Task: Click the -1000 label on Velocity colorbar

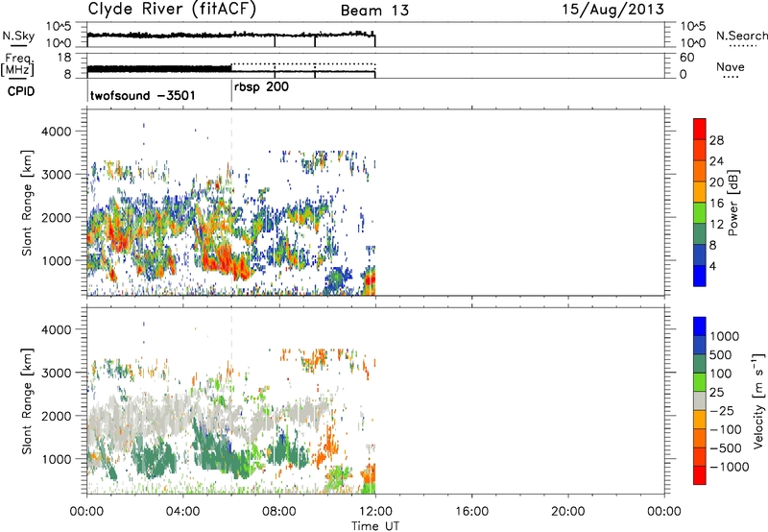Action: click(730, 467)
